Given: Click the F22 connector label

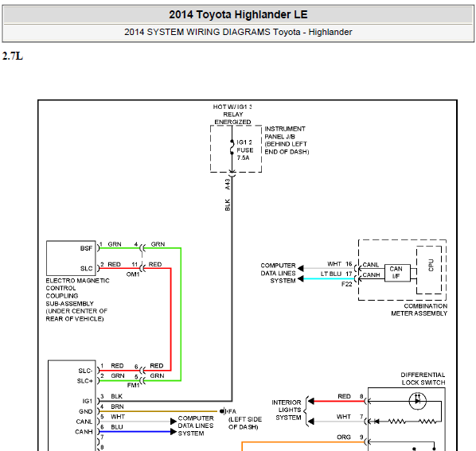Looking at the screenshot, I should 347,284.
